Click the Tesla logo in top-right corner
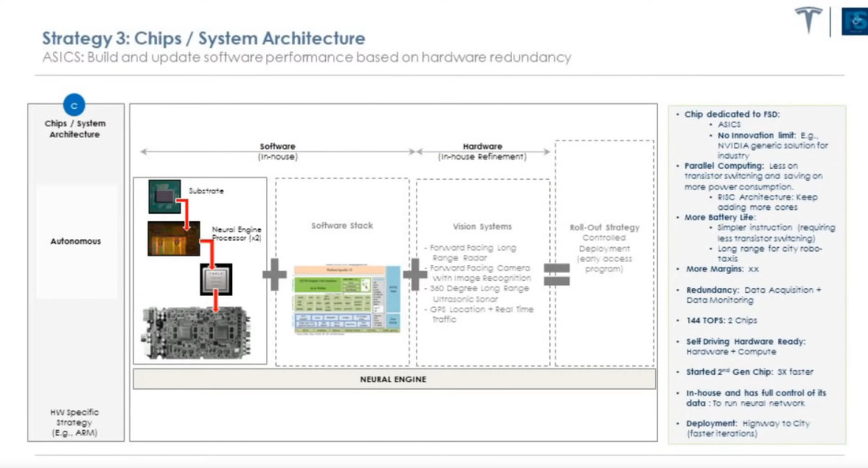868x468 pixels. point(808,20)
